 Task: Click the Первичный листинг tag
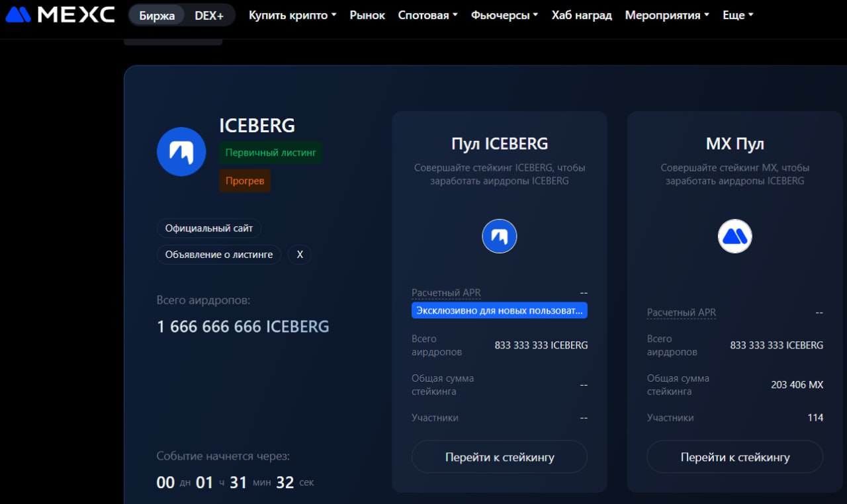click(271, 152)
